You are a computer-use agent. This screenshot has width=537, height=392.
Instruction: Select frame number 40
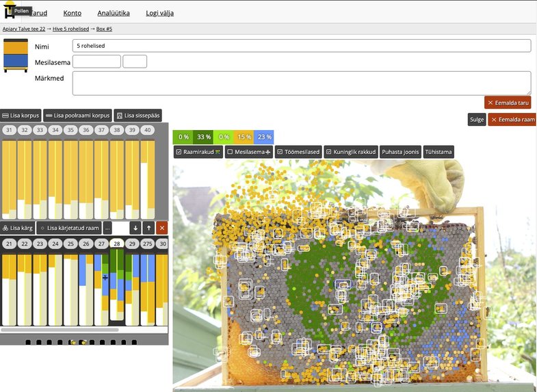tap(148, 130)
